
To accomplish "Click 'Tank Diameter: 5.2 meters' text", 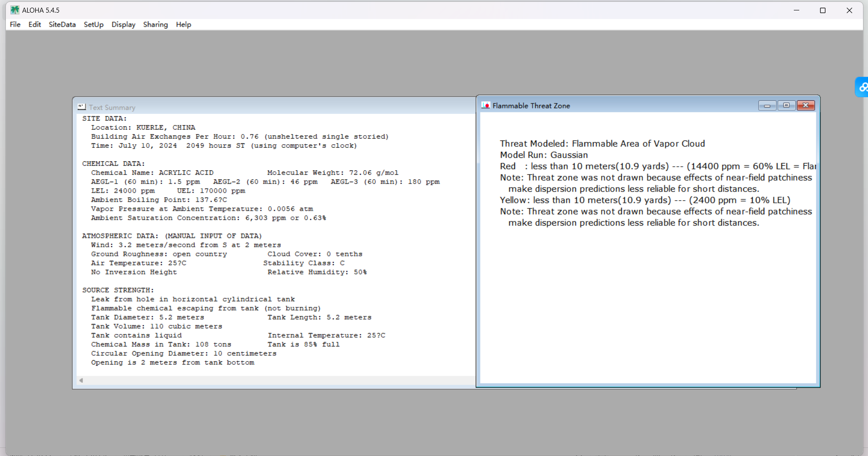I will [x=147, y=317].
